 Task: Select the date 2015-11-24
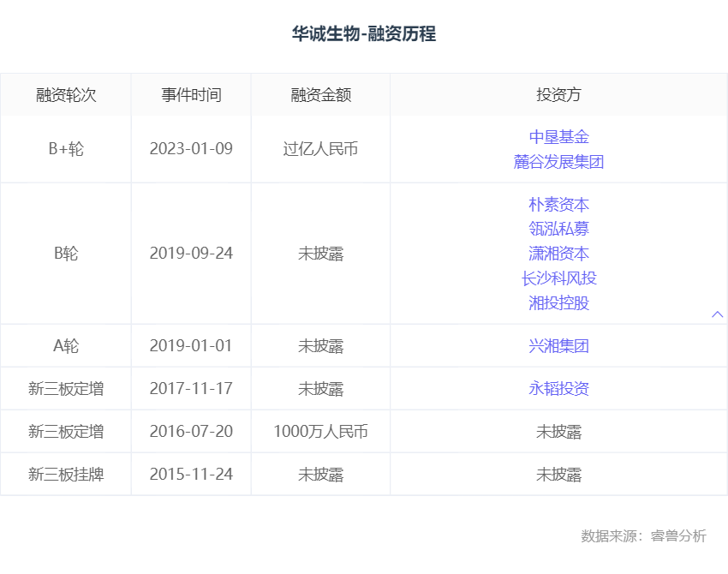[191, 474]
